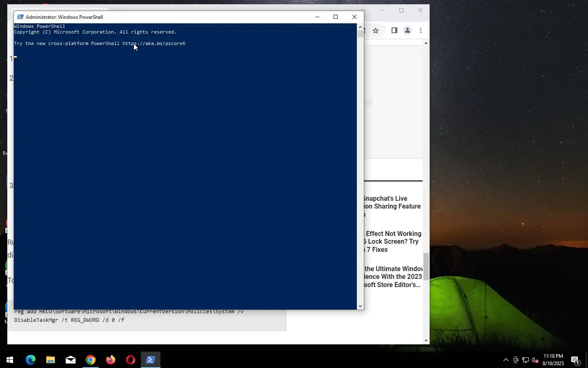Bookmark this page with Chrome's star icon
Image resolution: width=588 pixels, height=368 pixels.
point(376,31)
